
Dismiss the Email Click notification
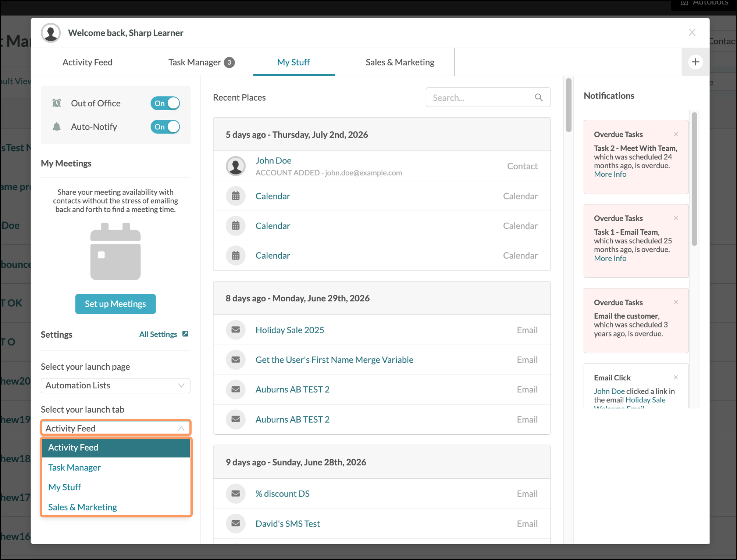click(x=676, y=377)
